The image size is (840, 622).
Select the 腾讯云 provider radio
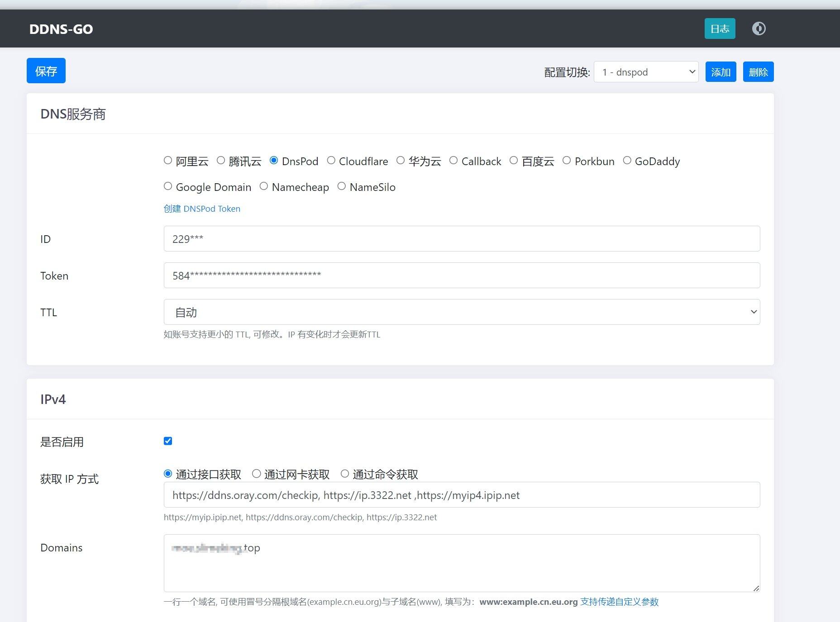click(221, 160)
